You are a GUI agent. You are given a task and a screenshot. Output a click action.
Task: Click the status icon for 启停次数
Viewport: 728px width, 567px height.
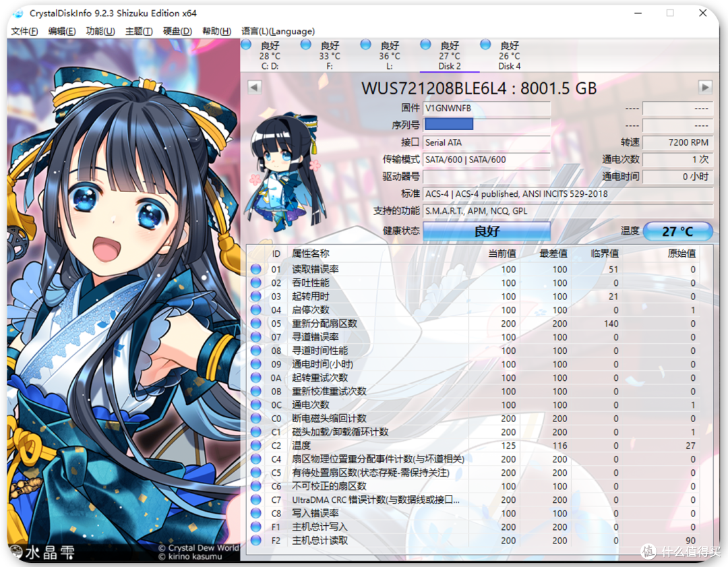point(256,309)
